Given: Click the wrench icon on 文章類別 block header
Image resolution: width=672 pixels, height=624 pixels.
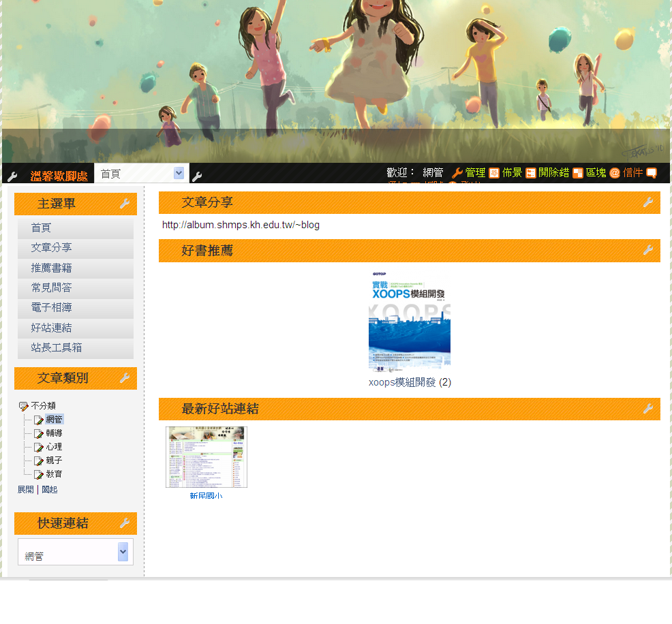Looking at the screenshot, I should coord(124,378).
